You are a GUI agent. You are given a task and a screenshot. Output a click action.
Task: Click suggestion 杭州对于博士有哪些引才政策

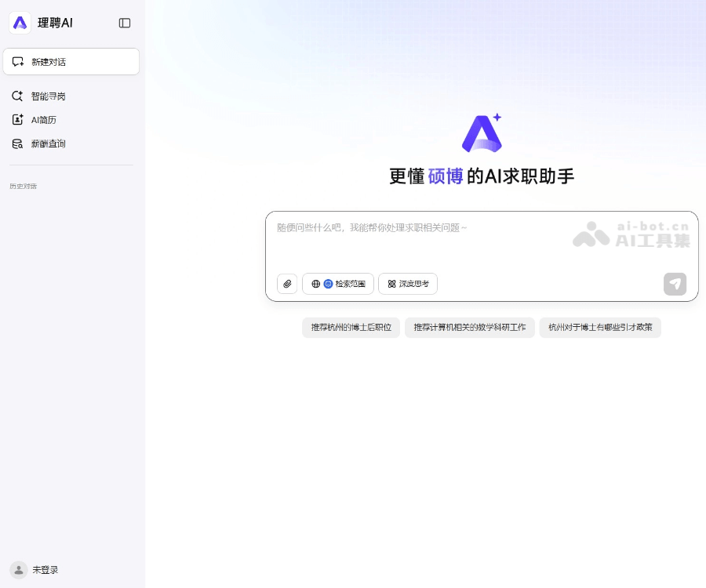click(600, 328)
